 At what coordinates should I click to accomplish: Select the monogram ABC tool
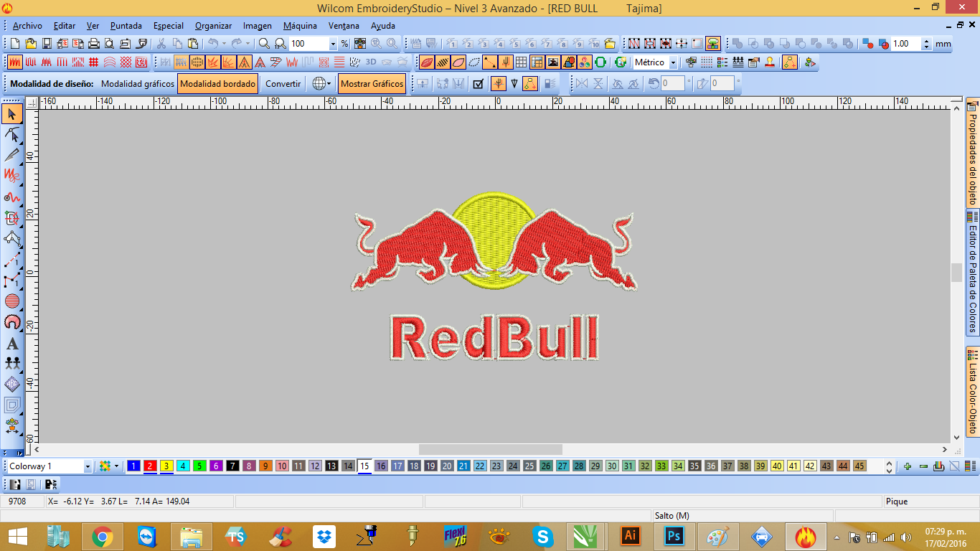(x=12, y=385)
